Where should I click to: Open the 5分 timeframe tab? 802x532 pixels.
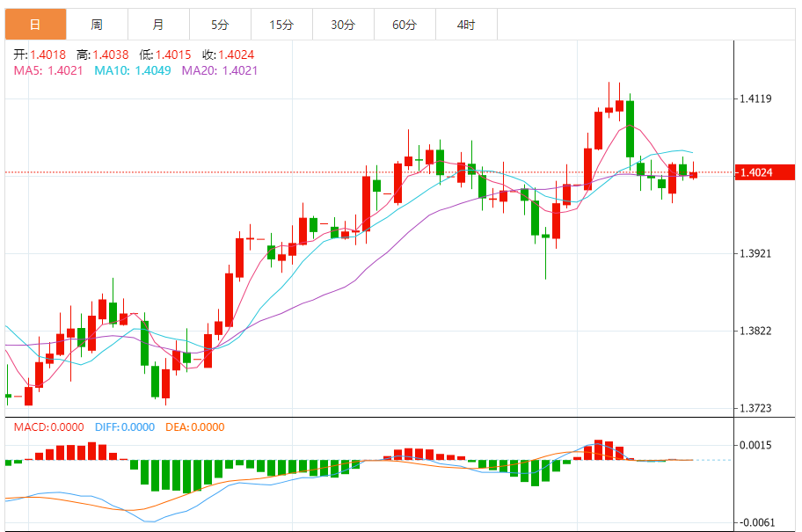tap(220, 25)
